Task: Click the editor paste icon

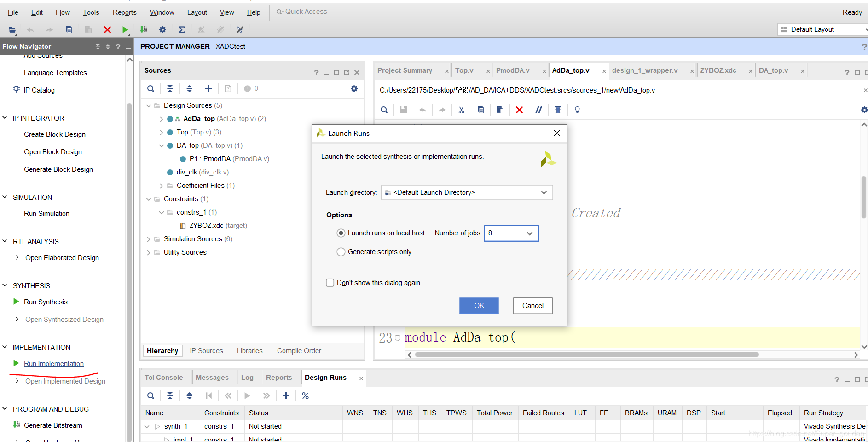Action: [x=500, y=110]
